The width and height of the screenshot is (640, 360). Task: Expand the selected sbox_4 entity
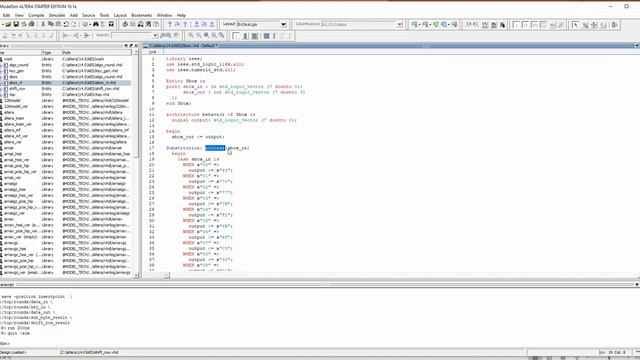click(x=2, y=83)
